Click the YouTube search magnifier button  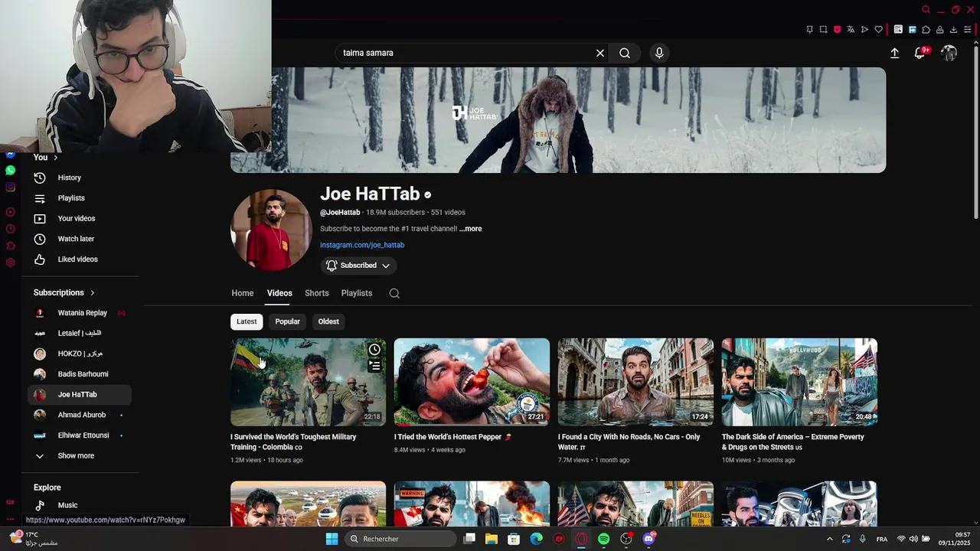[625, 53]
